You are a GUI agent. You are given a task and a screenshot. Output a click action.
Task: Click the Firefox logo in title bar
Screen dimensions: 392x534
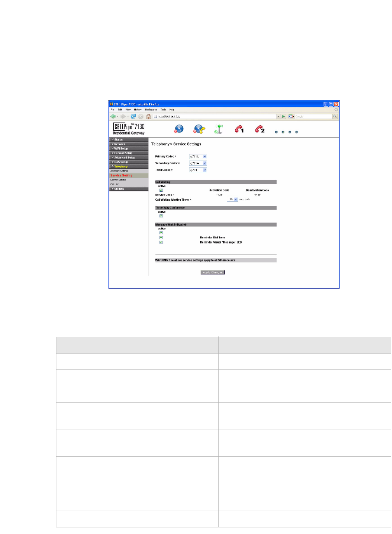click(x=111, y=104)
